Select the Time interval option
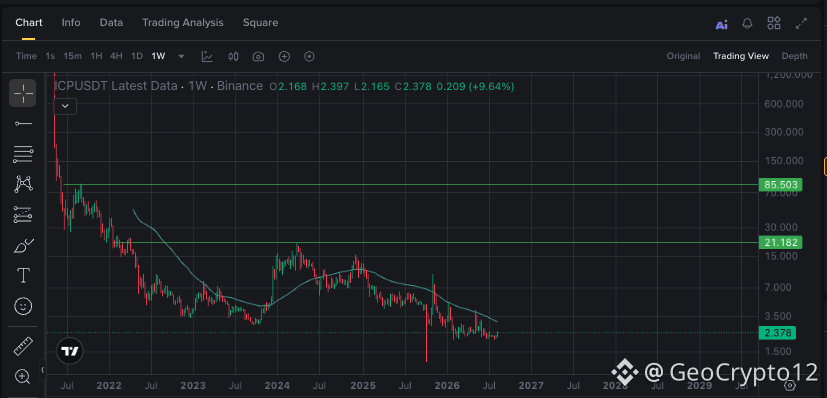827x398 pixels. pyautogui.click(x=26, y=56)
